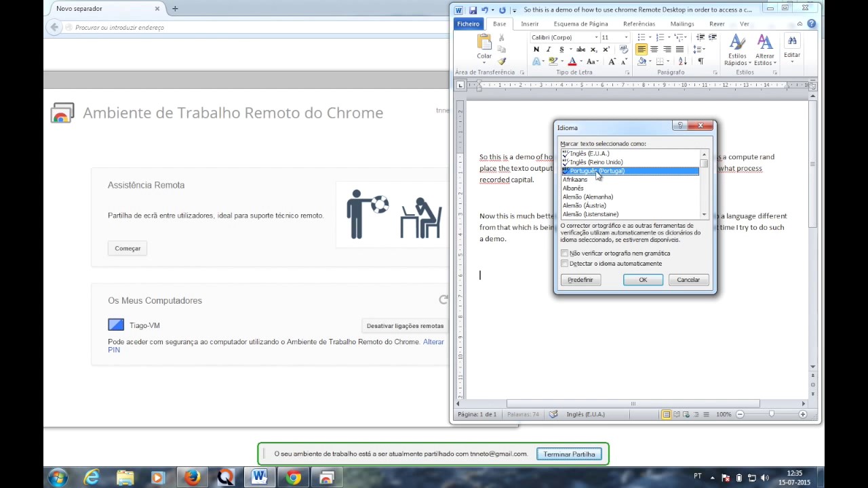868x488 pixels.
Task: Check 'Não verificar ortografia nem gramática' box
Action: (564, 253)
